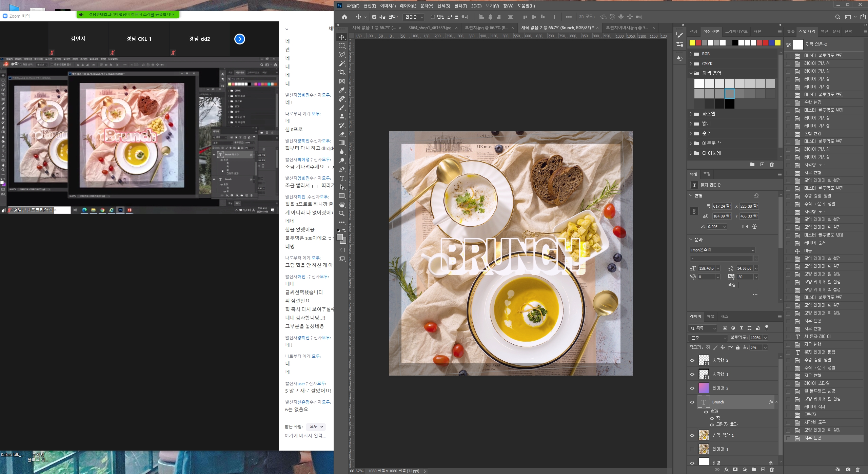Open the 필터(T) menu

[x=460, y=6]
